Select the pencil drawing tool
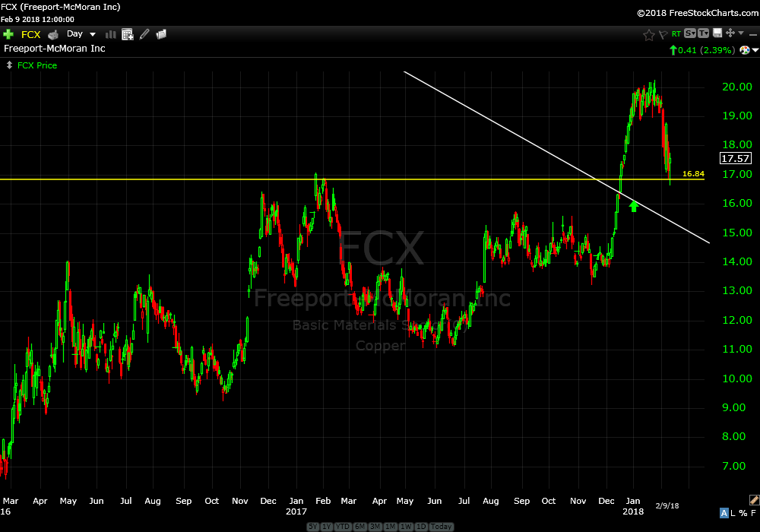This screenshot has height=532, width=760. pyautogui.click(x=144, y=34)
